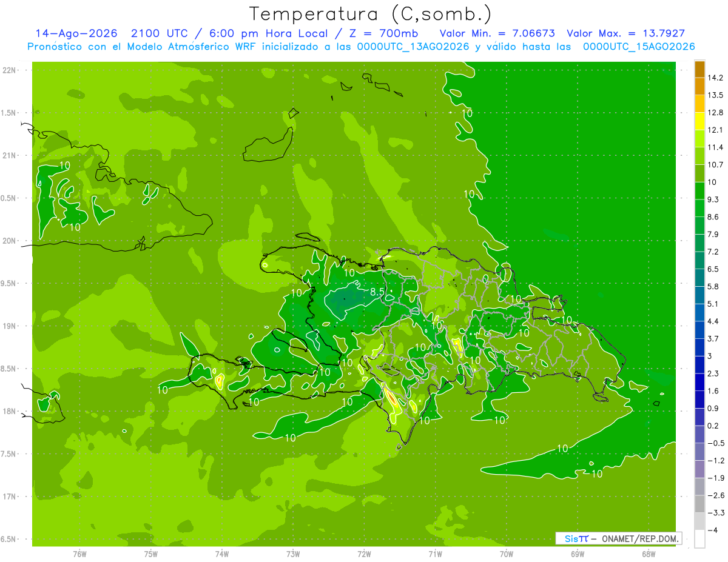Click the '76W' longitude axis label

[79, 554]
